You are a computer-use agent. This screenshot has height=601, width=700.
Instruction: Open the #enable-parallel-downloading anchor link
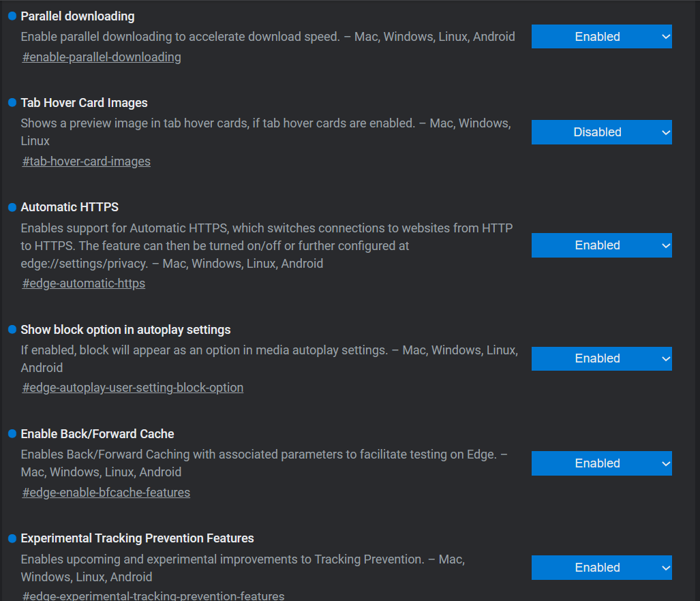[x=102, y=57]
